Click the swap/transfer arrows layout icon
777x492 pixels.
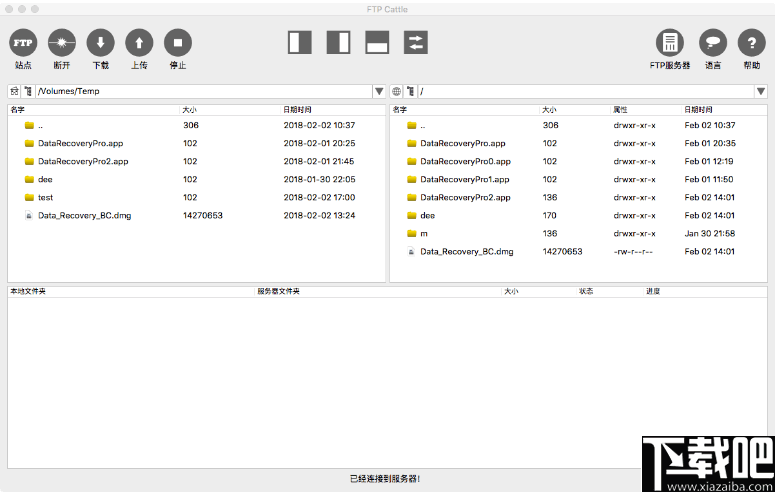click(416, 43)
